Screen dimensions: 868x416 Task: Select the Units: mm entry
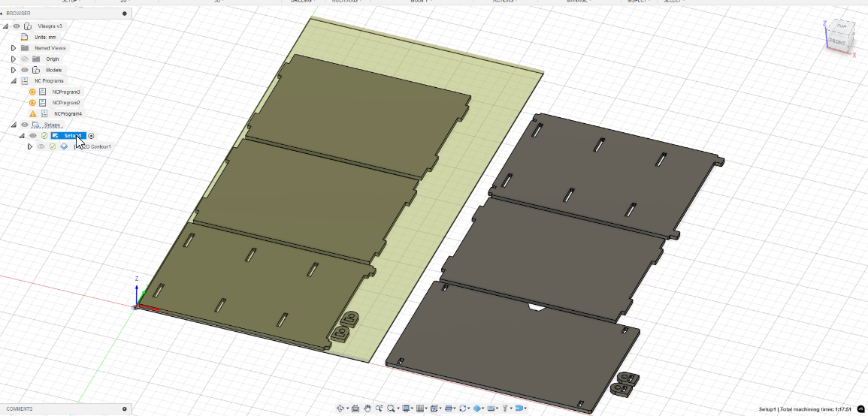click(45, 37)
